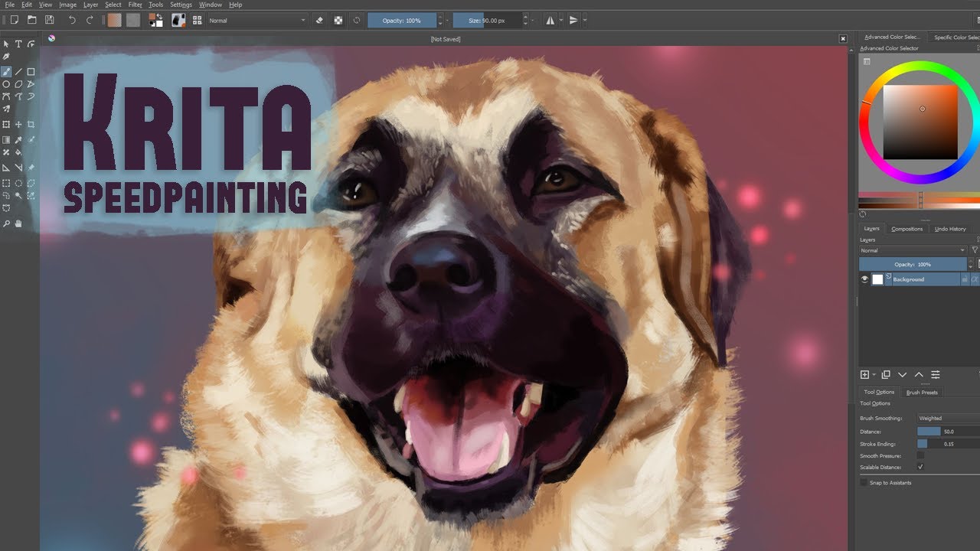The width and height of the screenshot is (980, 551).
Task: Select the Ellipse tool
Action: (x=6, y=84)
